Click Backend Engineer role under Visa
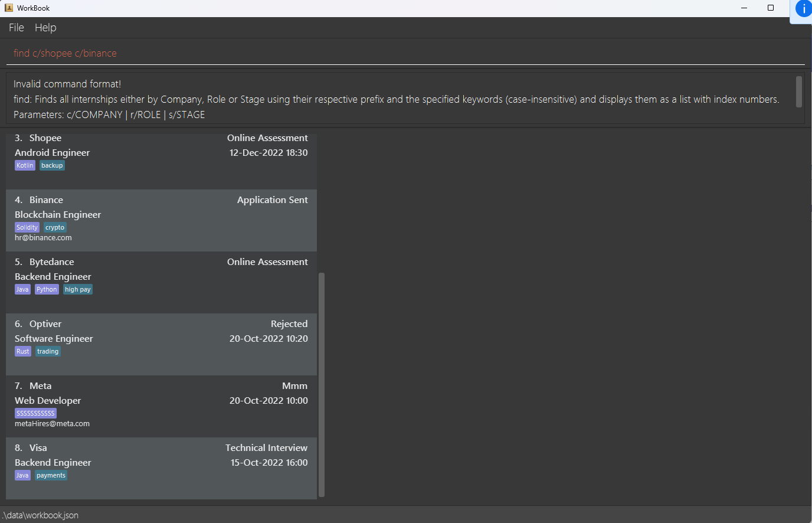 point(53,463)
